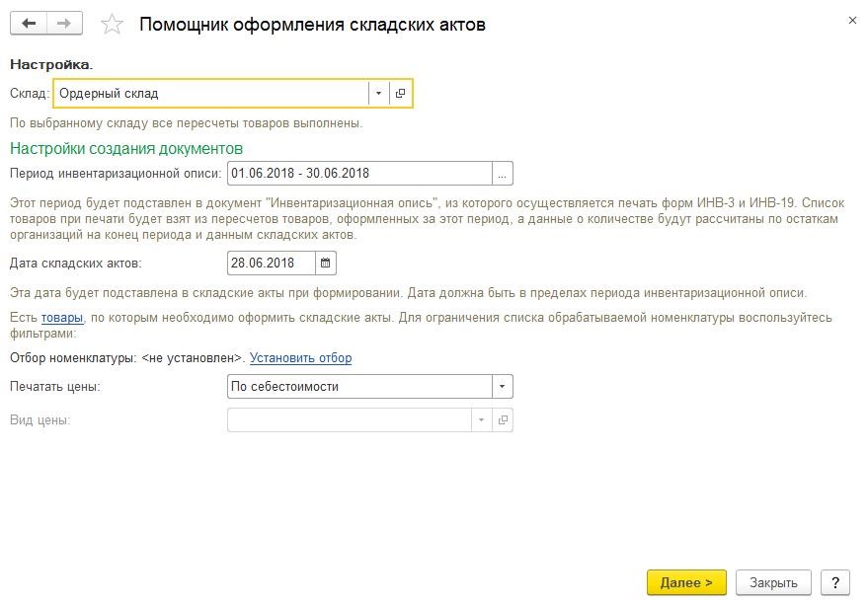The width and height of the screenshot is (868, 605).
Task: Click the Помощник оформления складских актов title
Action: pos(312,25)
